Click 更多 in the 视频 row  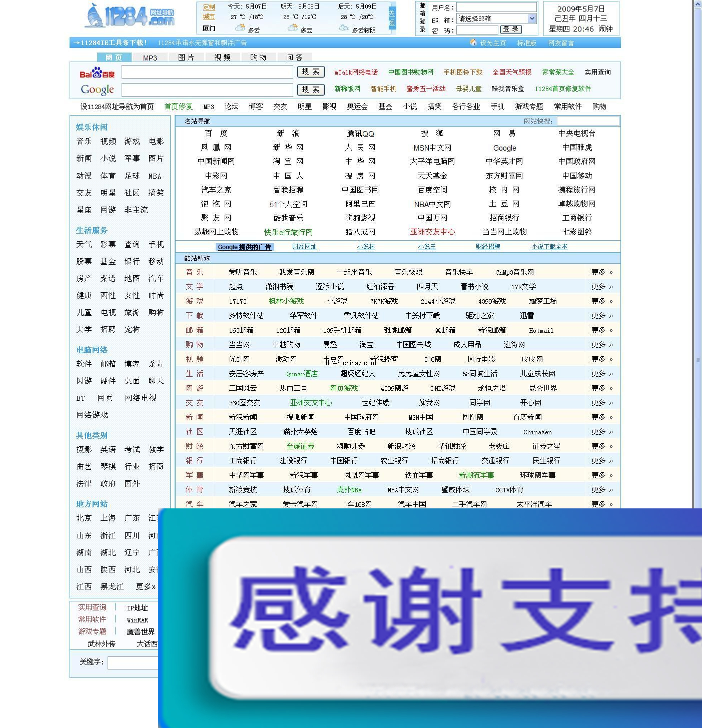pos(602,359)
